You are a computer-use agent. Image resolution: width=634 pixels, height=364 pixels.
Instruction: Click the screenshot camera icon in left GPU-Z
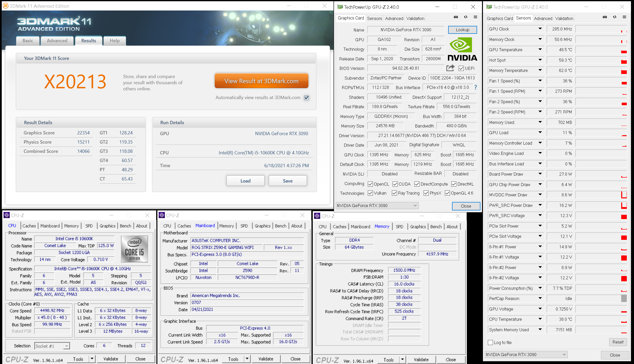456,17
